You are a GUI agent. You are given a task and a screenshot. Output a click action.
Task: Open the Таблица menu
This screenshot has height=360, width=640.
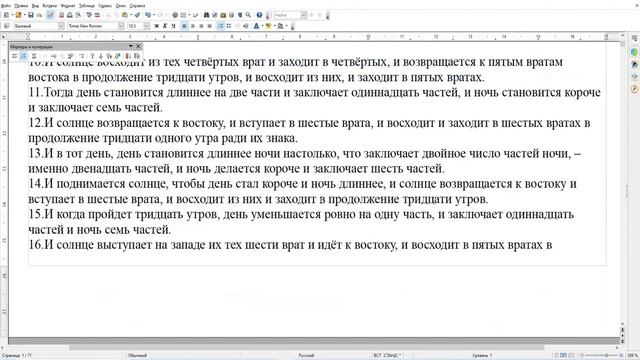point(87,6)
